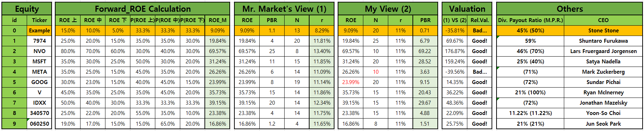Click the Mr. Market's View (1) header
This screenshot has width=644, height=131.
point(284,9)
